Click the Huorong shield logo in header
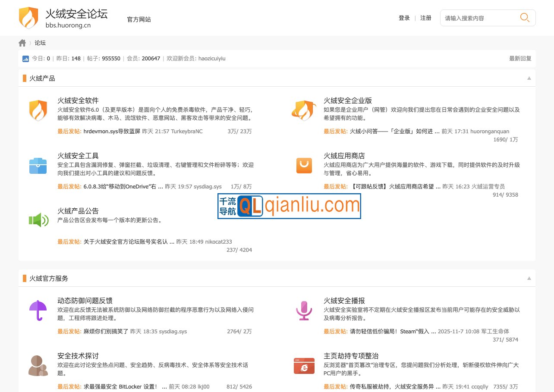This screenshot has height=392, width=554. pos(28,18)
